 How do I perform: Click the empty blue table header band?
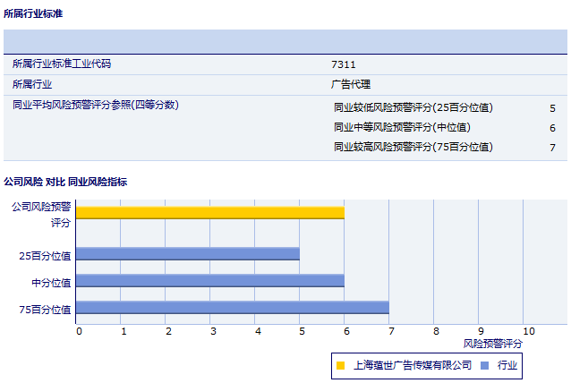pyautogui.click(x=285, y=42)
